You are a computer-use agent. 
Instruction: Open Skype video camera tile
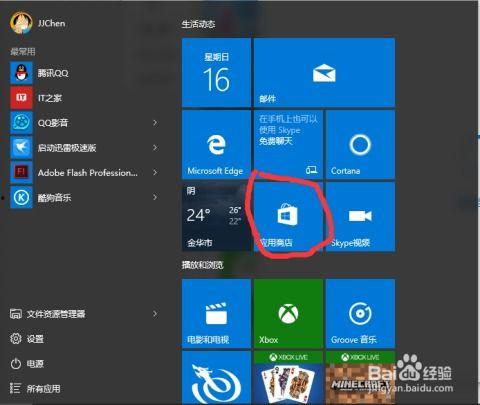click(360, 216)
